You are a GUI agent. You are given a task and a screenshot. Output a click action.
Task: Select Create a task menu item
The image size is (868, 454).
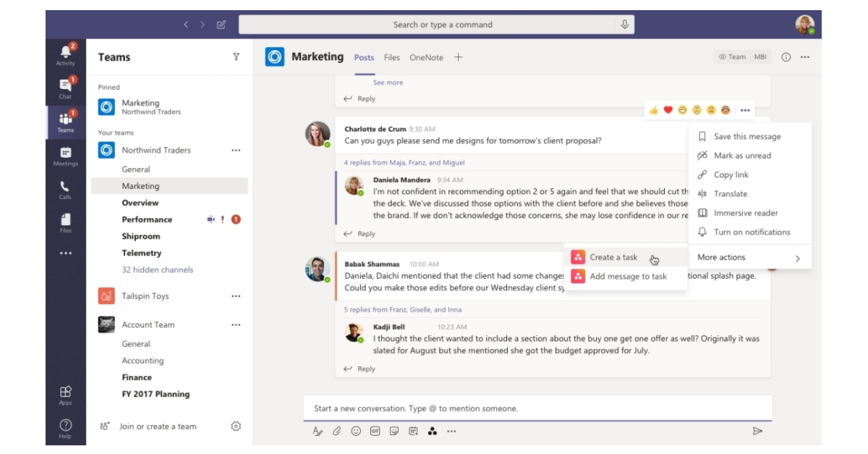(x=613, y=257)
